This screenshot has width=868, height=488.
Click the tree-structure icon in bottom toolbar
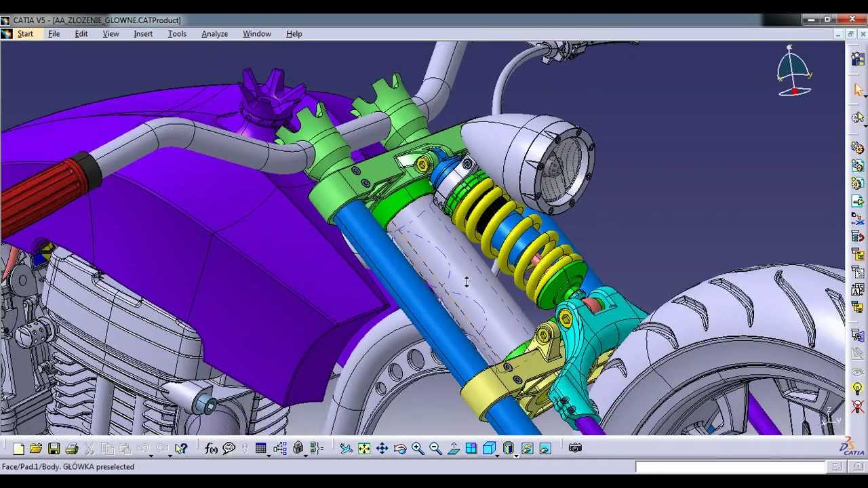click(x=280, y=448)
